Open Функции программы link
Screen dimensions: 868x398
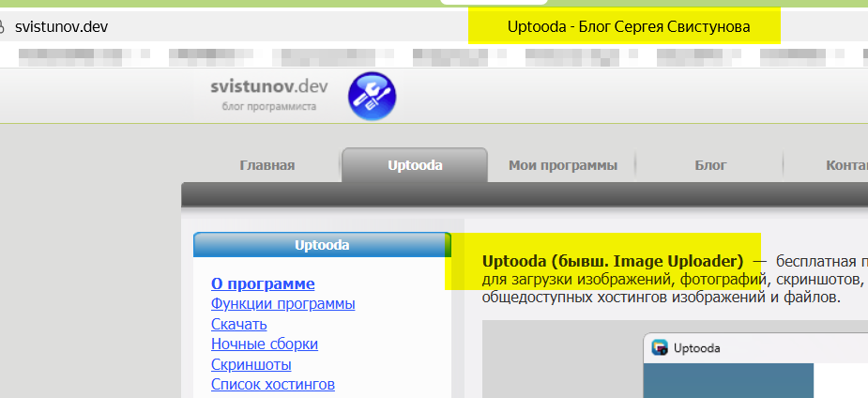click(282, 304)
